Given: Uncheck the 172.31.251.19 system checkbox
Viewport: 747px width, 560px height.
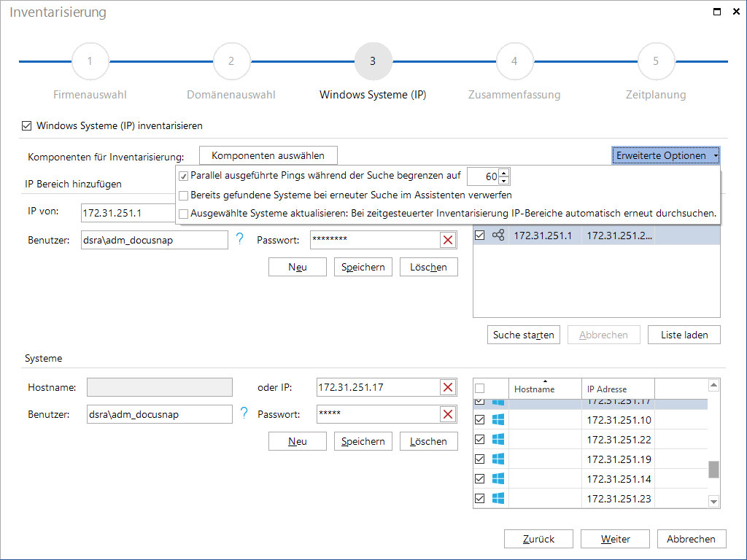Looking at the screenshot, I should pos(480,459).
